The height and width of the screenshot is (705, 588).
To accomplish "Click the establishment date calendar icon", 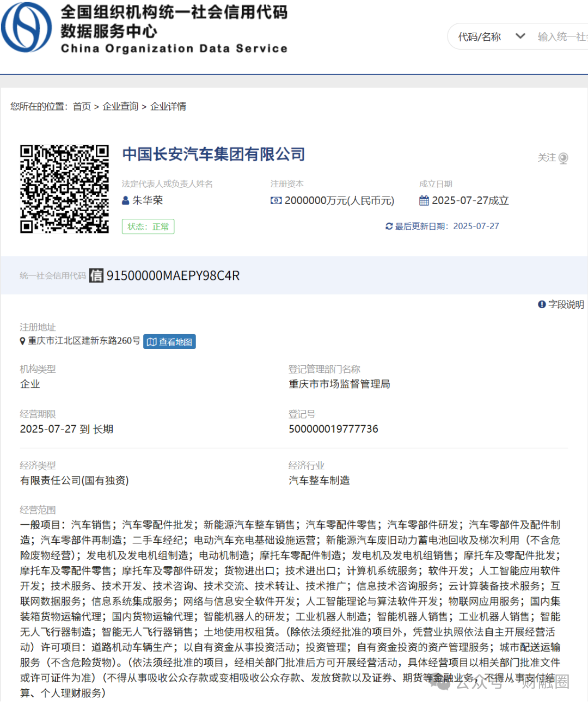I will (424, 200).
